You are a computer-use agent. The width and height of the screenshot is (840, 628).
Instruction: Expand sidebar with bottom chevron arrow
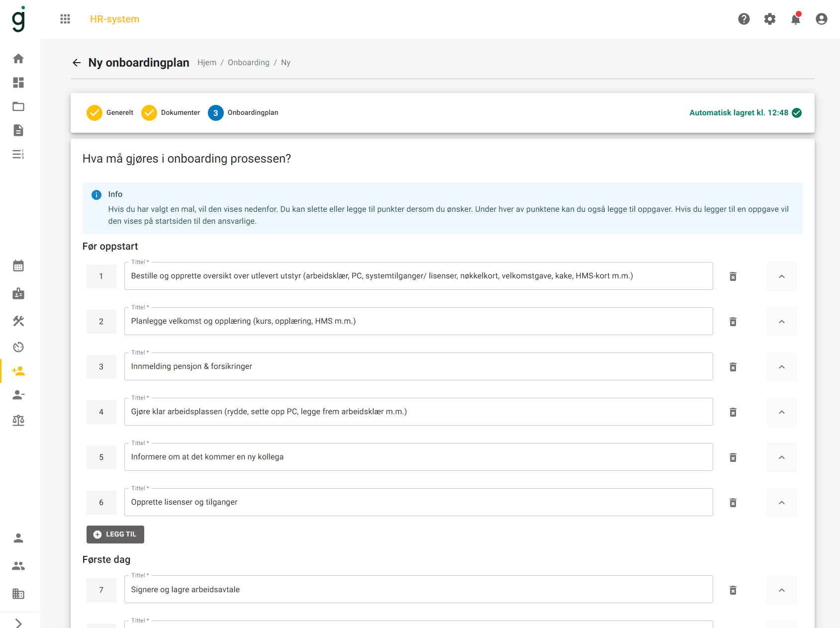click(18, 623)
